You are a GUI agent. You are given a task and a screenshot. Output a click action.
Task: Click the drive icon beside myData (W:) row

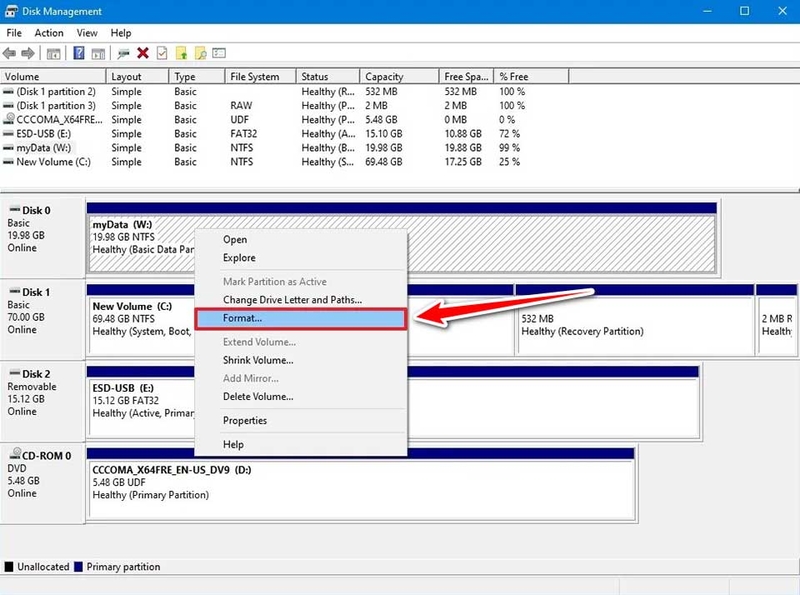[8, 148]
